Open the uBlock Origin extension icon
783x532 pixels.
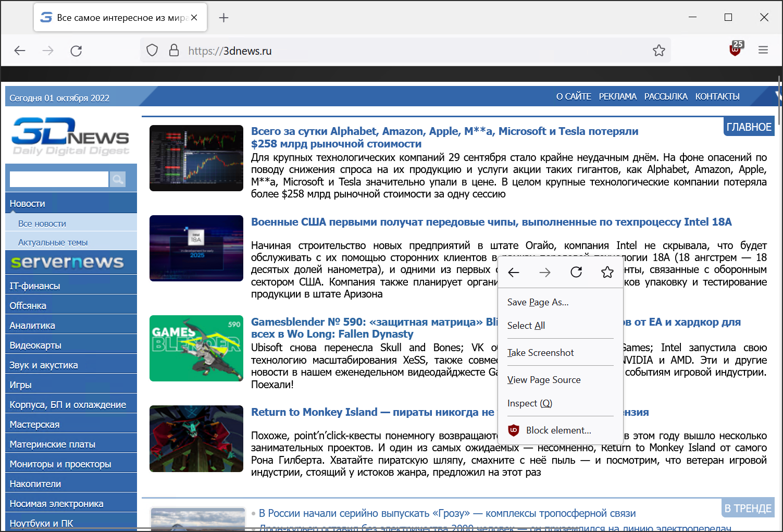(736, 50)
